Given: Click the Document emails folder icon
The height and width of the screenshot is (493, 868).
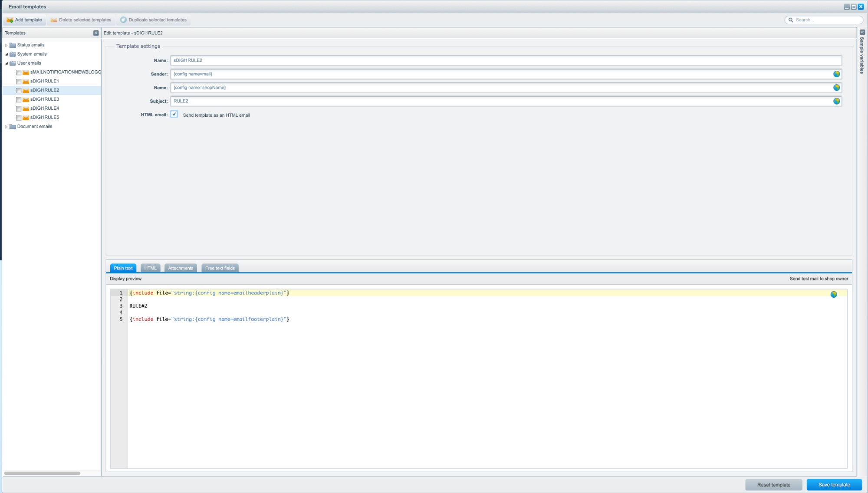Looking at the screenshot, I should point(13,127).
